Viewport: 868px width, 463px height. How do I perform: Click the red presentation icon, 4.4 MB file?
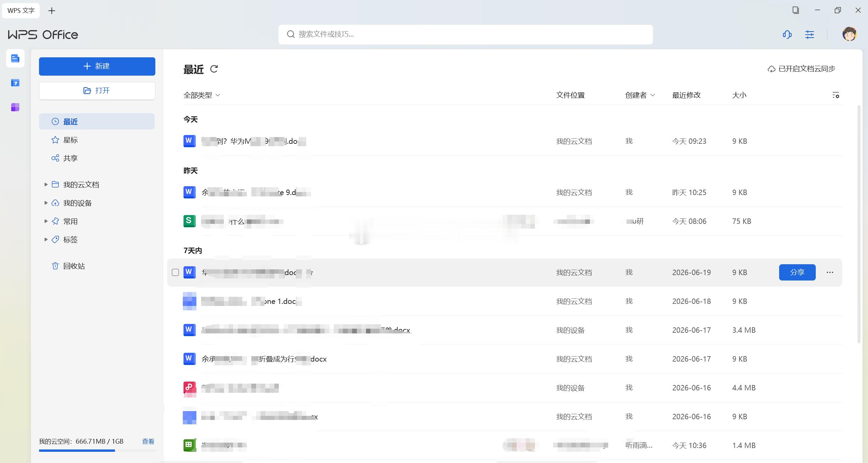(x=189, y=388)
